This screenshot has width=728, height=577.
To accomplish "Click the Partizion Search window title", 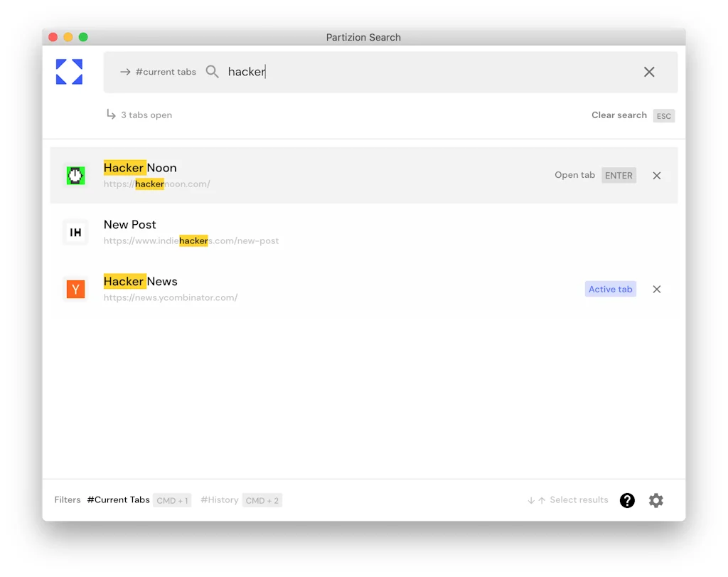I will pyautogui.click(x=363, y=37).
